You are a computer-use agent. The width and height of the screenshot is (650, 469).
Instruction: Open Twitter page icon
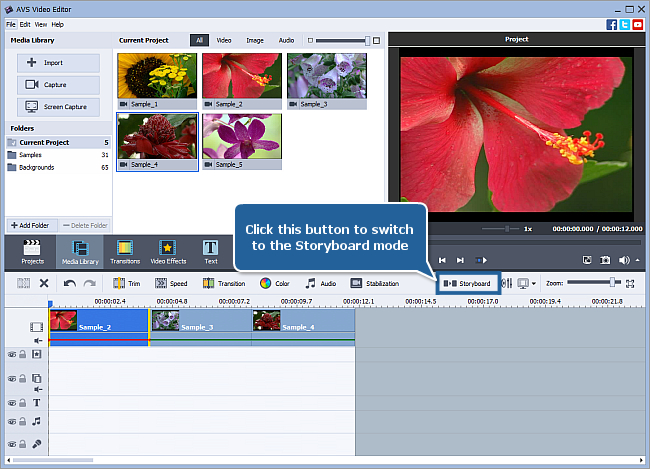click(625, 24)
